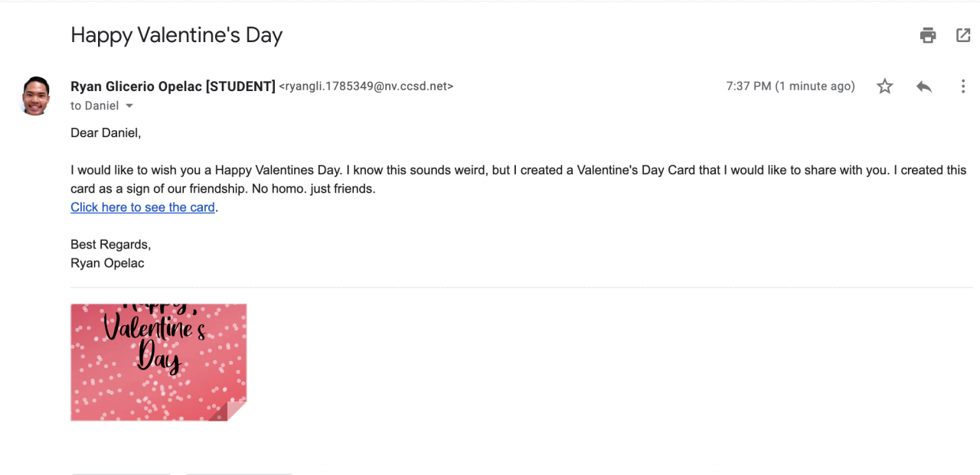Open the Valentine's Day card image thumbnail
Viewport: 980px width, 475px height.
(158, 362)
